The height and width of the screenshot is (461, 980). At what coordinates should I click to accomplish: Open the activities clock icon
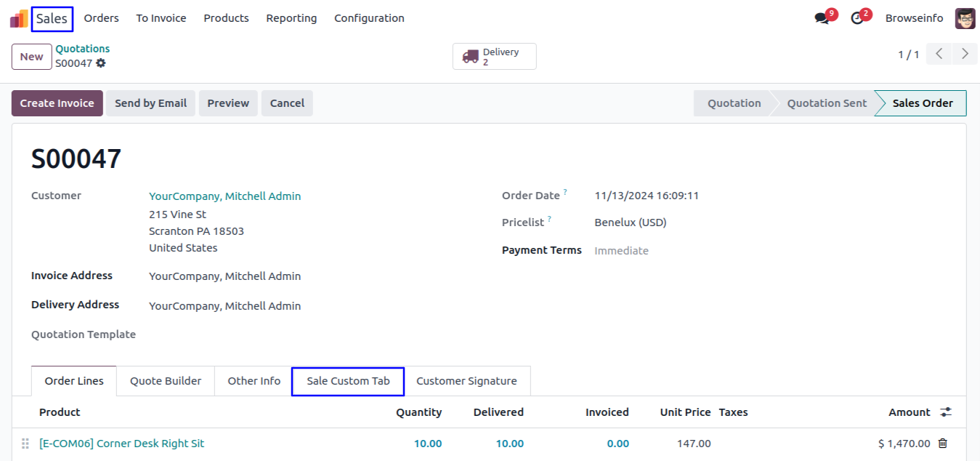(857, 19)
